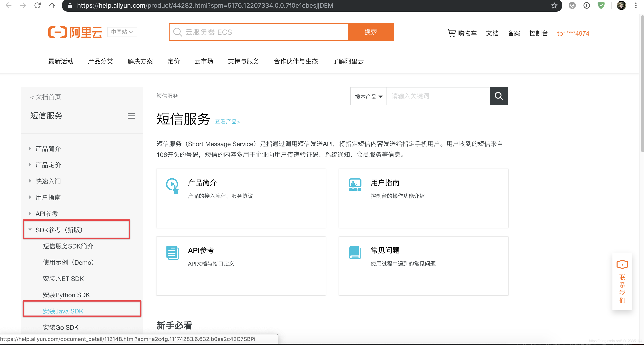Open the 最新活动 nav menu
This screenshot has width=644, height=345.
click(x=61, y=61)
